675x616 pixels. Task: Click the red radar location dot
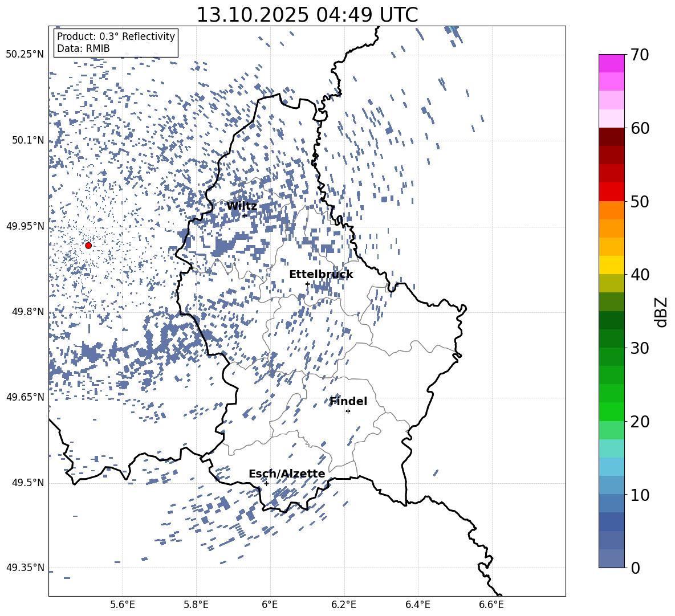[88, 246]
